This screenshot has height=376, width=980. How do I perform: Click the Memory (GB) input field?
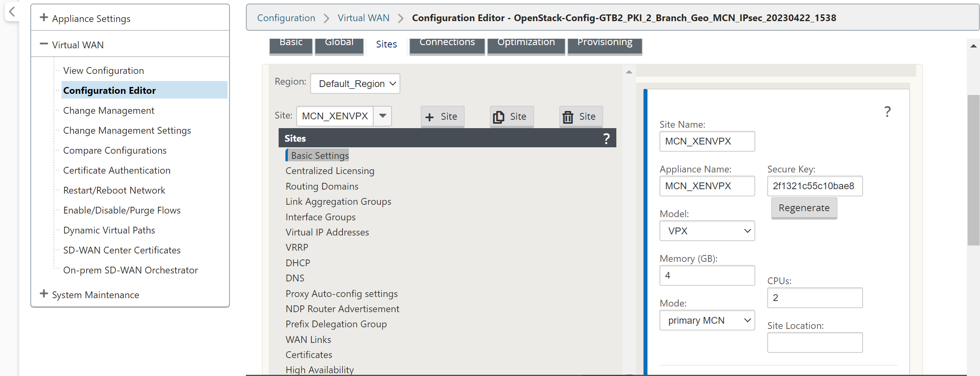pos(707,275)
